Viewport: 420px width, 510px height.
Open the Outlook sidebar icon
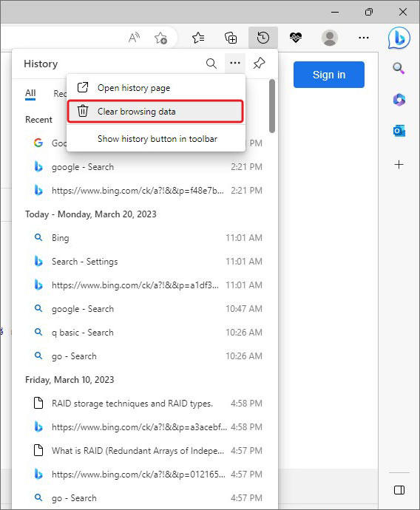pos(399,131)
